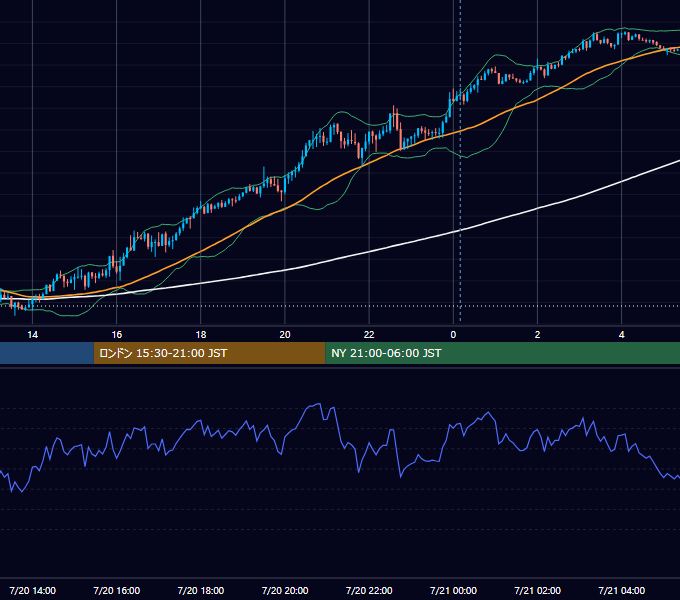Click the 7/20 16:00 date label
The height and width of the screenshot is (600, 680).
(x=117, y=590)
